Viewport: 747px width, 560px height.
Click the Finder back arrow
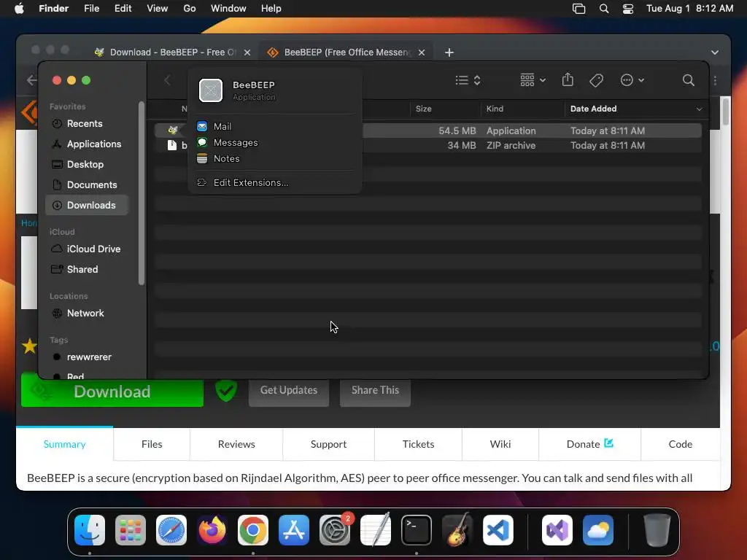click(167, 80)
